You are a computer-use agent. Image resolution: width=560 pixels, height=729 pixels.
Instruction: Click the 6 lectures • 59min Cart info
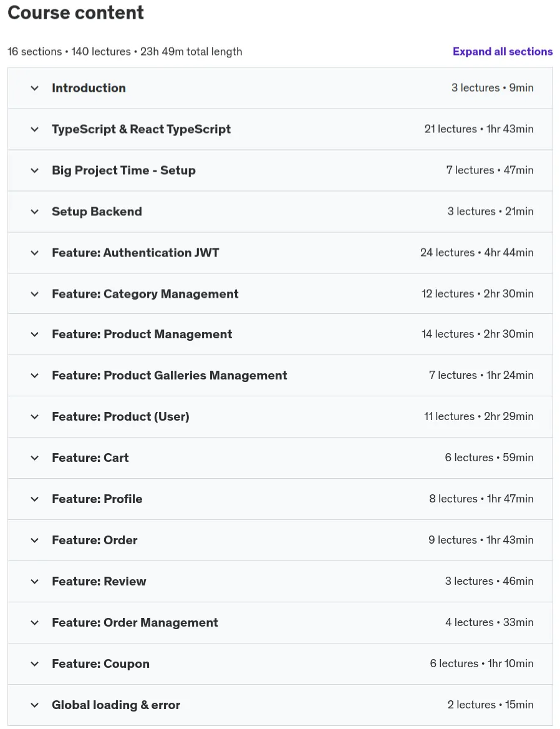(489, 457)
